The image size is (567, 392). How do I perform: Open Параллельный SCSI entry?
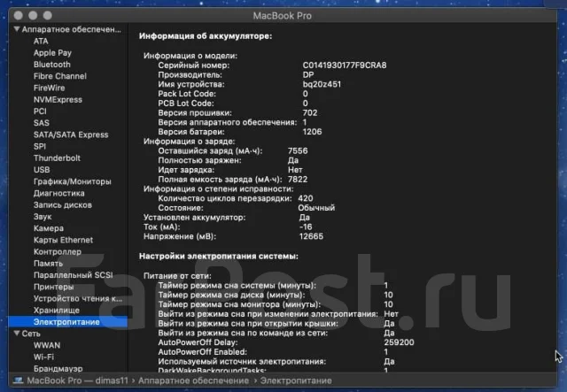point(73,275)
